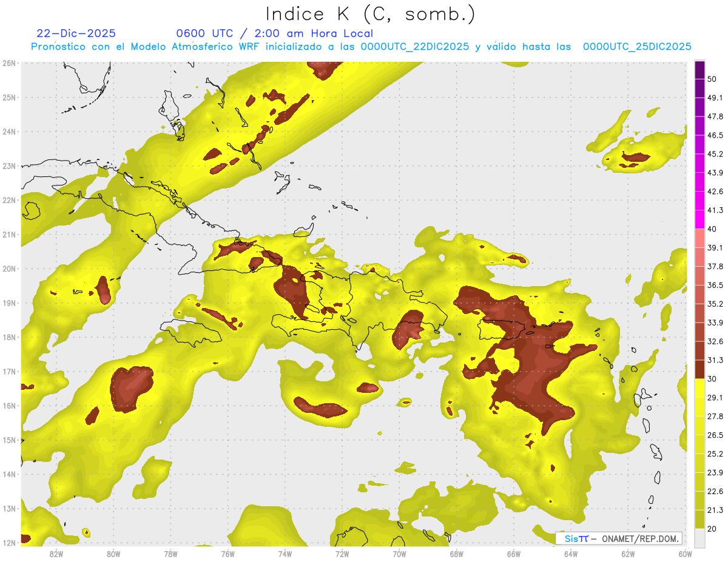Click the colorbar value 30
The image size is (728, 562).
pyautogui.click(x=713, y=379)
